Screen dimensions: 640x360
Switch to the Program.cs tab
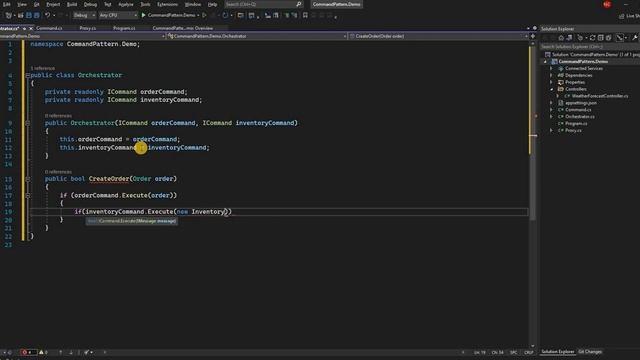[x=124, y=28]
